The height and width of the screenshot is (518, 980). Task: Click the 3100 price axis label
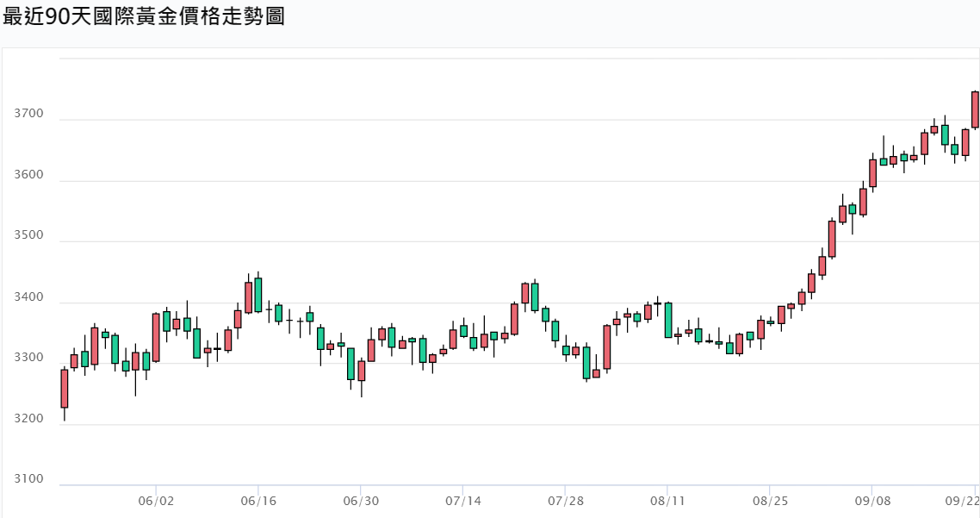coord(28,479)
